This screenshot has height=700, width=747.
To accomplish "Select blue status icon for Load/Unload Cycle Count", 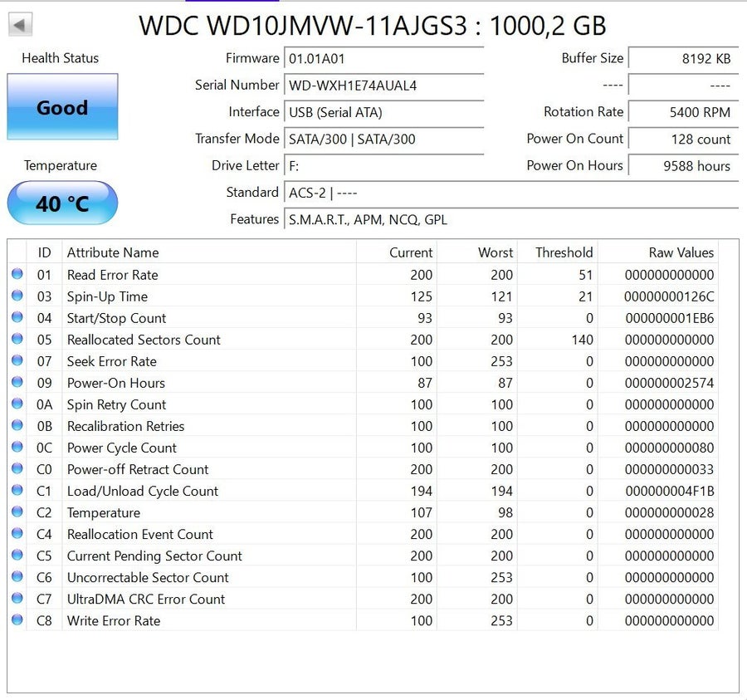I will coord(17,490).
